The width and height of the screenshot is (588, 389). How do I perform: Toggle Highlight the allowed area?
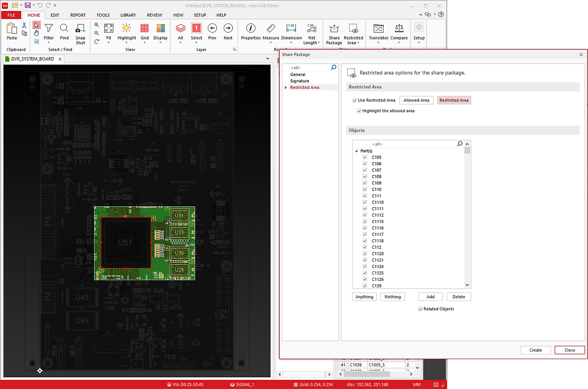coord(359,110)
